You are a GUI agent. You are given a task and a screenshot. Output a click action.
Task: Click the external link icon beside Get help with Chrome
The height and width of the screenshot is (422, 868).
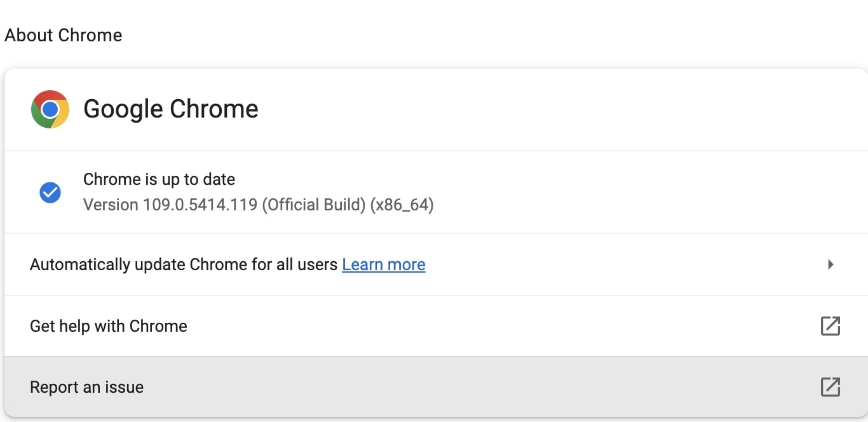(831, 325)
